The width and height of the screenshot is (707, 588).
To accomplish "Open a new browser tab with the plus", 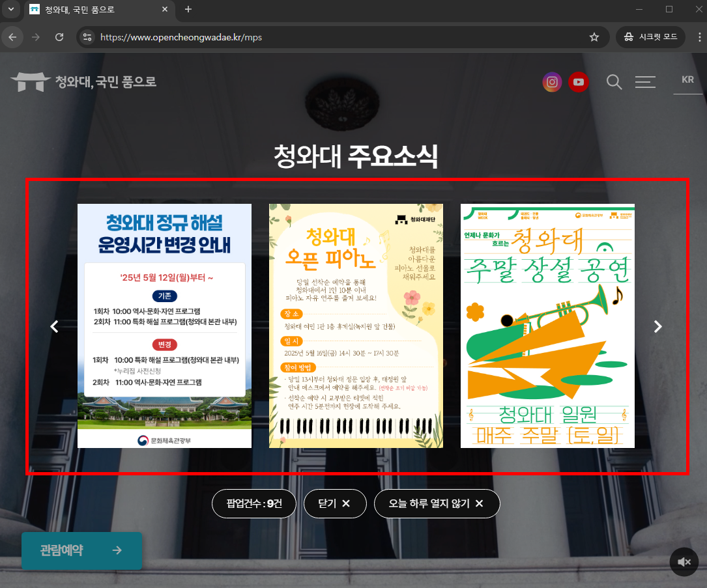I will pos(189,10).
